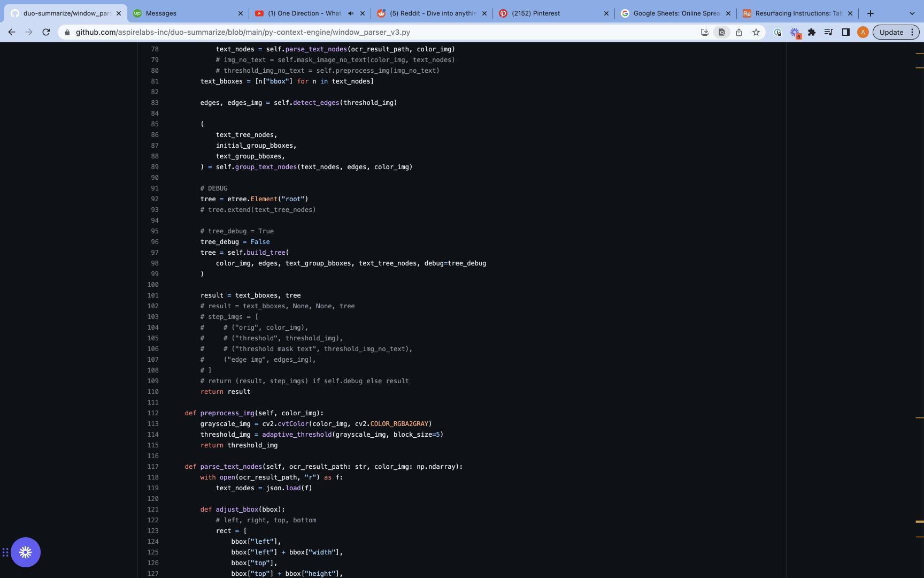
Task: Open the media controls playlist icon
Action: [828, 32]
